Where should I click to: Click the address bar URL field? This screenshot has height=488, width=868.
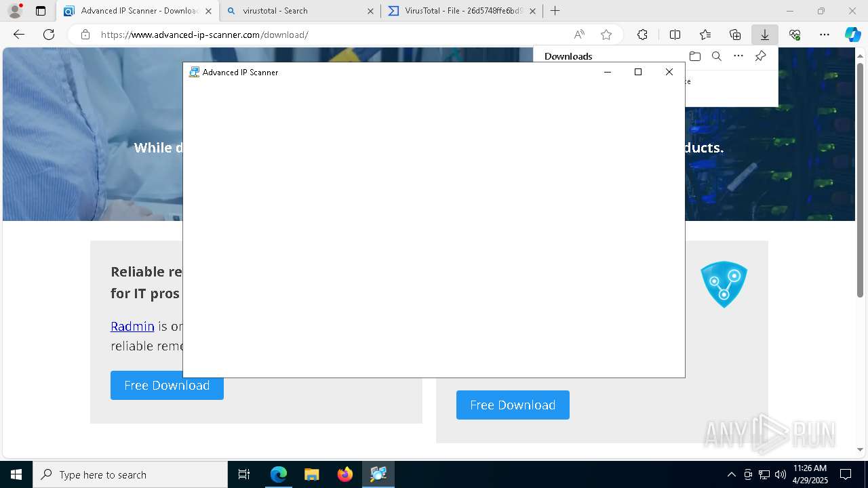pos(332,35)
